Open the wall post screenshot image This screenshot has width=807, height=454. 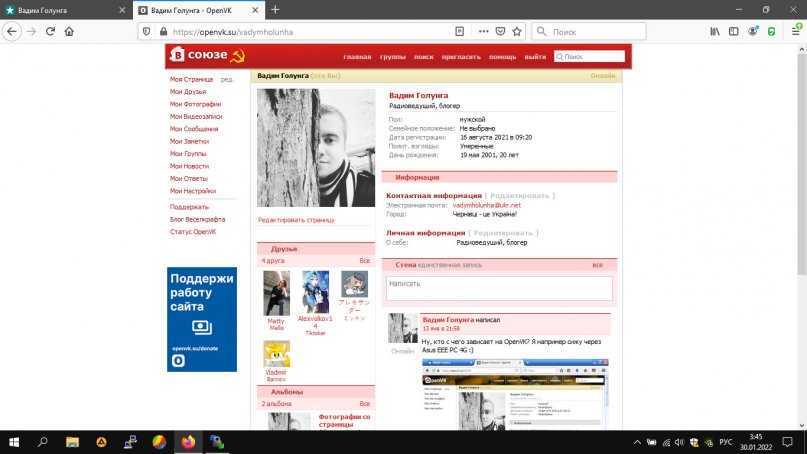[x=515, y=394]
